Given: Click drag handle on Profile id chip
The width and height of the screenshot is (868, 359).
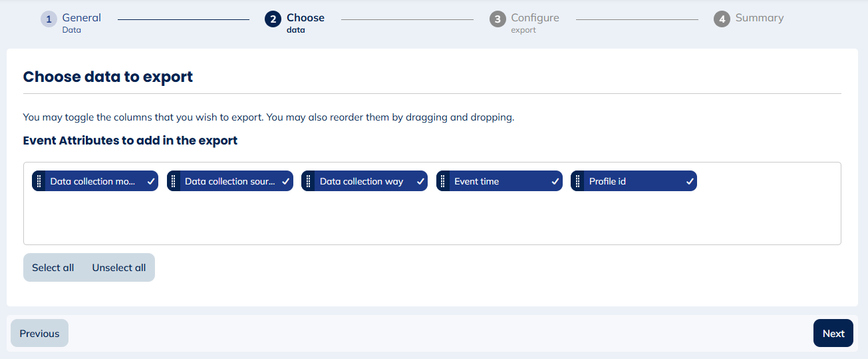Looking at the screenshot, I should click(x=578, y=181).
